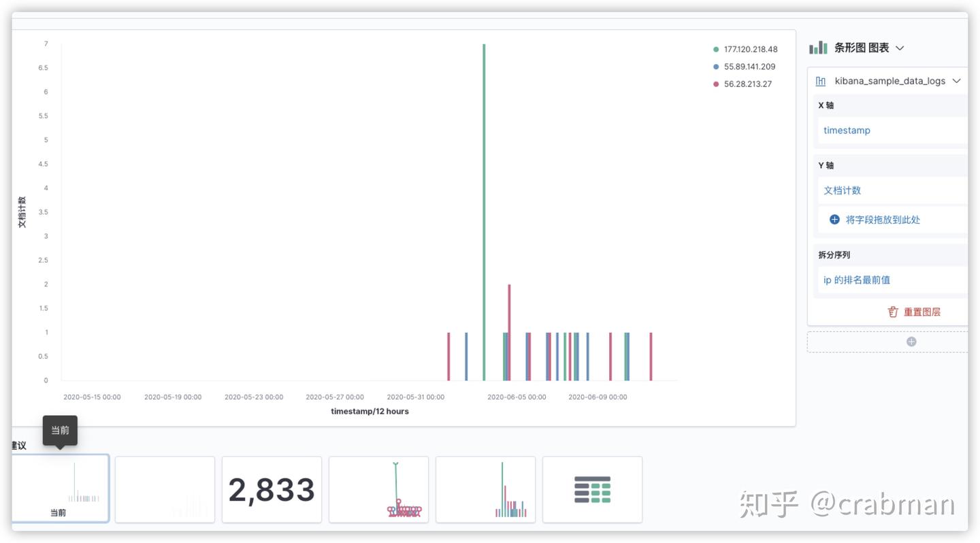
Task: Click the trash icon next to 重置图层
Action: [x=892, y=312]
